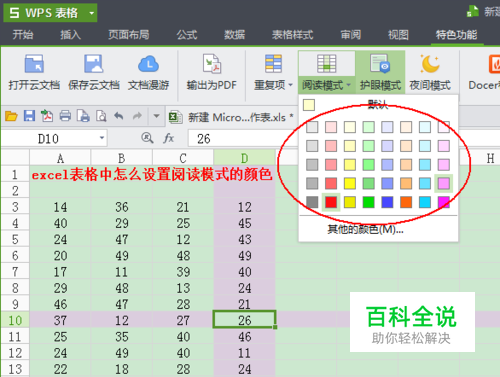Click the export PDF icon in quick toolbar
Screen dimensions: 500x377
[47, 116]
